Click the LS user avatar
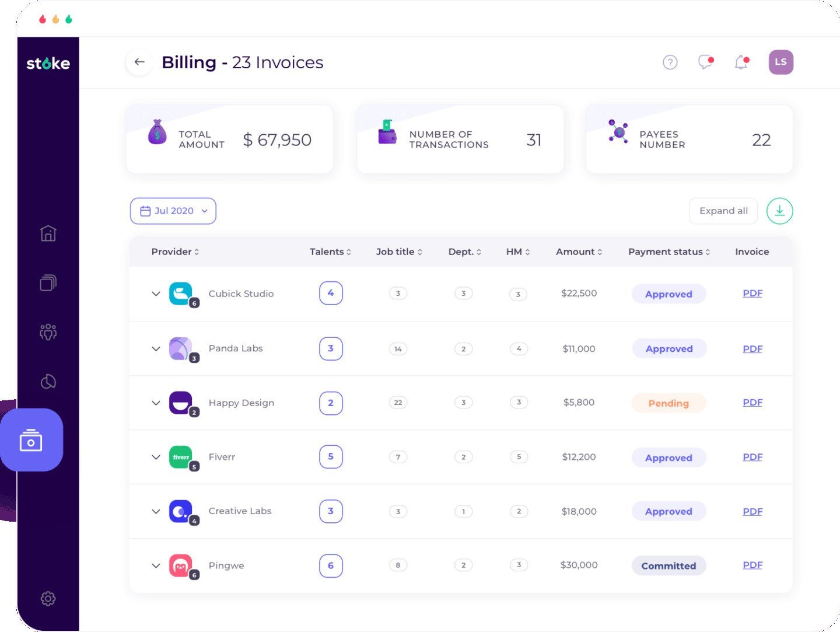The image size is (840, 632). pyautogui.click(x=780, y=62)
